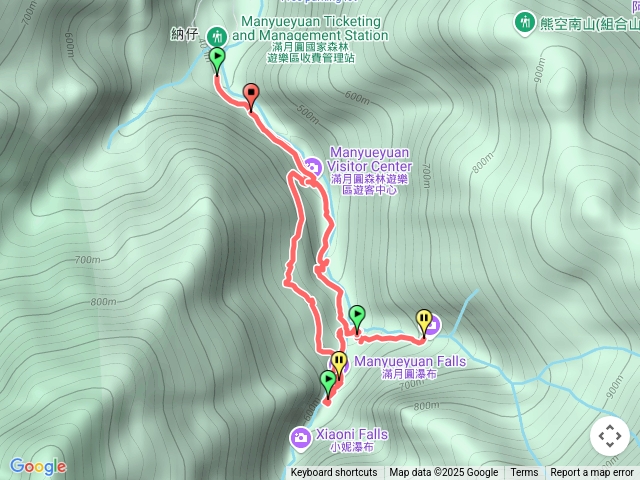
Task: Open the Manyueyuan Ticketing Station hiking icon
Action: click(217, 37)
